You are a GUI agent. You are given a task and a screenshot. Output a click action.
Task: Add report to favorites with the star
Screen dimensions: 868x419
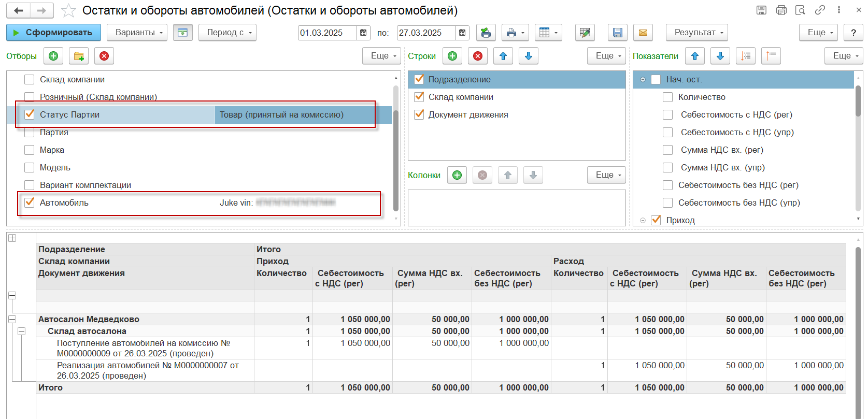68,10
